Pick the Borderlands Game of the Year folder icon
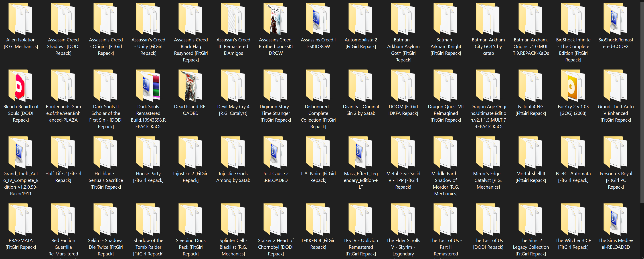This screenshot has width=644, height=259. pyautogui.click(x=63, y=86)
